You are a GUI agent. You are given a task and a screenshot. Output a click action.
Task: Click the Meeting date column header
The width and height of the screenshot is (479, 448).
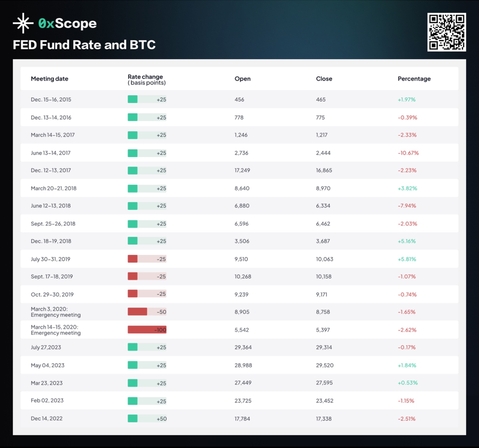point(49,79)
